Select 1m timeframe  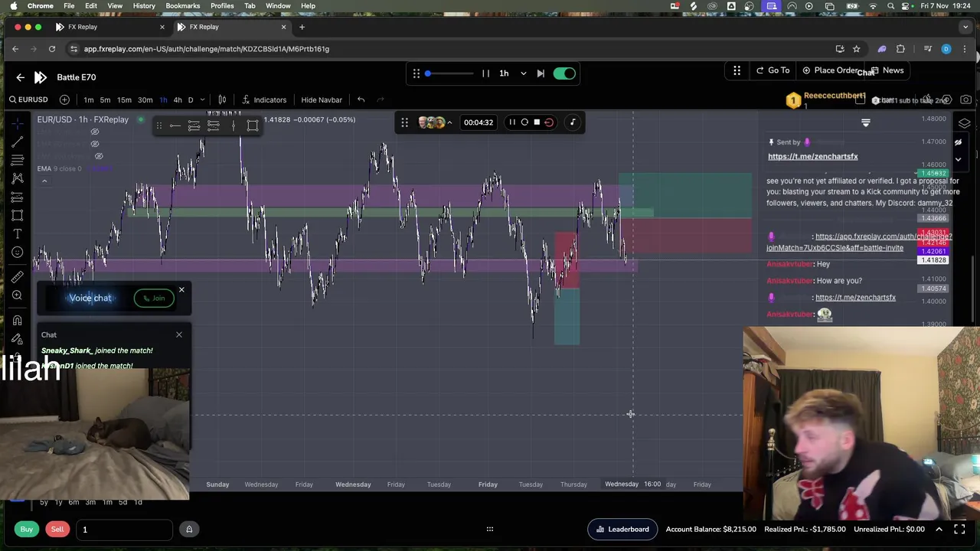[89, 99]
